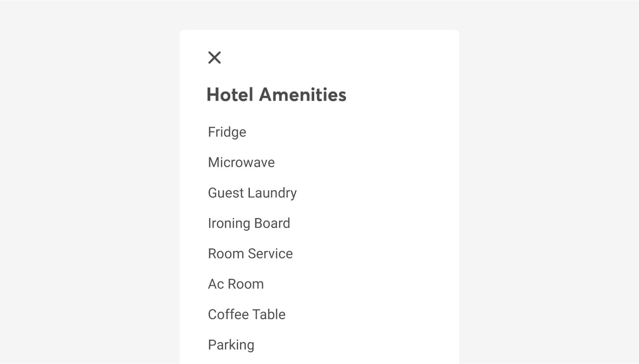Click the Coffee Table entry
This screenshot has height=364, width=639.
pos(247,314)
